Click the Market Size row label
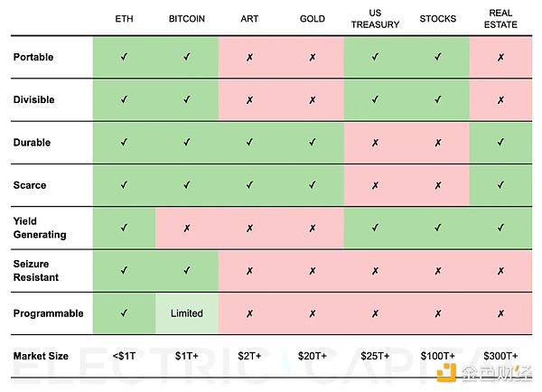This screenshot has width=542, height=392. tap(41, 356)
